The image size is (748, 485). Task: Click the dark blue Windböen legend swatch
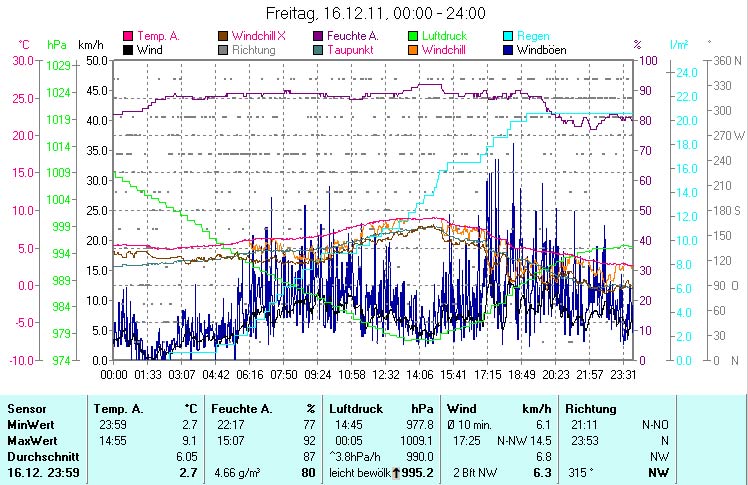(509, 49)
